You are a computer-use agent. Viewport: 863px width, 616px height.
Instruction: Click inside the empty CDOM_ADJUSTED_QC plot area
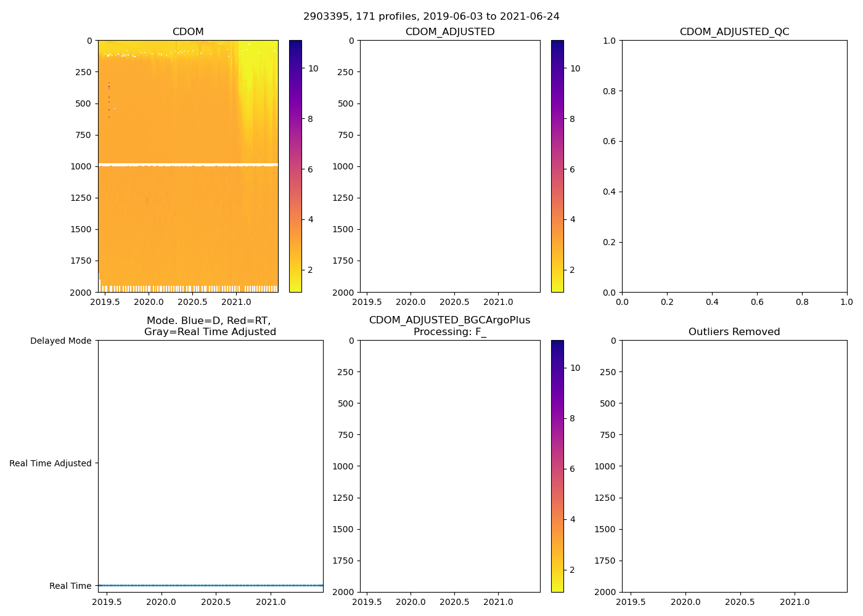pos(734,166)
